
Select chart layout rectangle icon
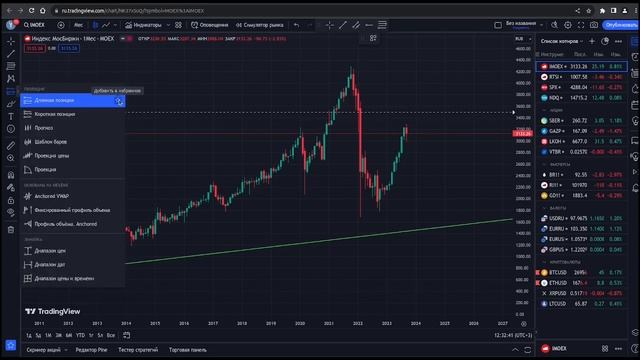click(498, 25)
